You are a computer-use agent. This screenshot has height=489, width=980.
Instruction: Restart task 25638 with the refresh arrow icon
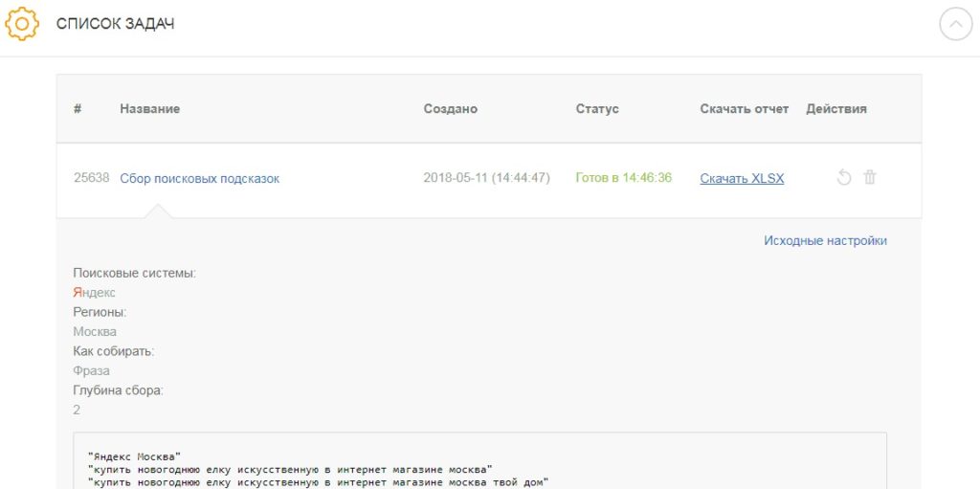[844, 178]
